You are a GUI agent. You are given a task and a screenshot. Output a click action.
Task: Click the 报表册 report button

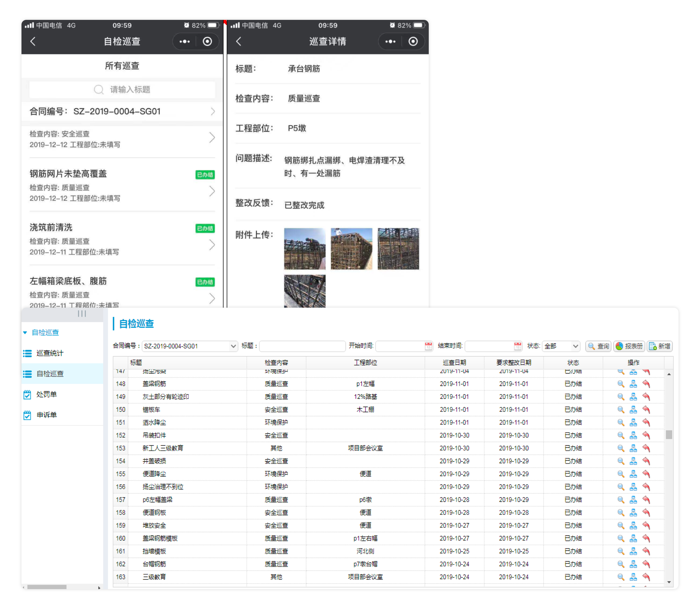[629, 346]
